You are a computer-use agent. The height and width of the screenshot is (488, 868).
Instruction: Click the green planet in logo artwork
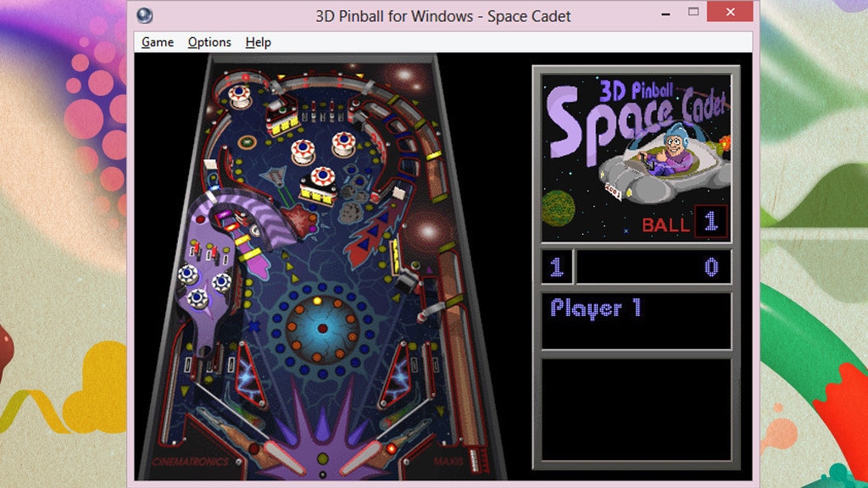point(558,208)
